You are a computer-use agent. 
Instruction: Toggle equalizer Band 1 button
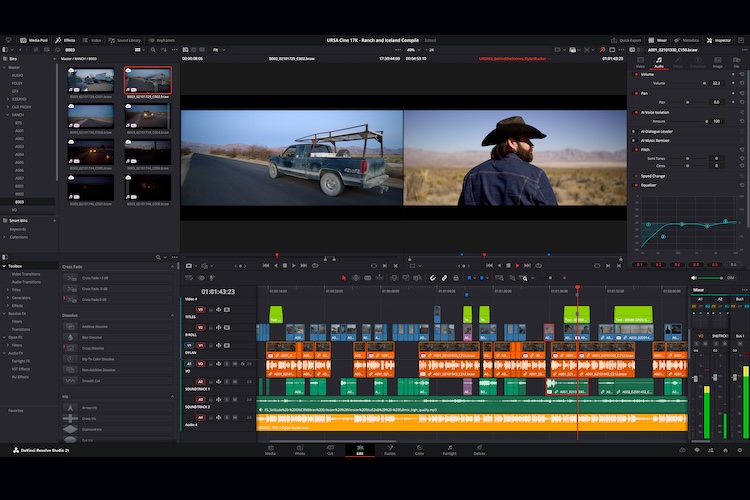click(639, 265)
